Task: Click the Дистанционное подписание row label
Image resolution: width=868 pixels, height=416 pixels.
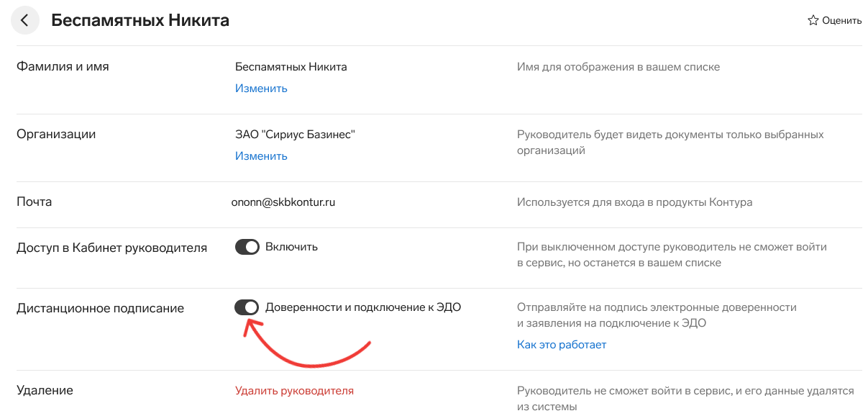Action: (x=100, y=309)
